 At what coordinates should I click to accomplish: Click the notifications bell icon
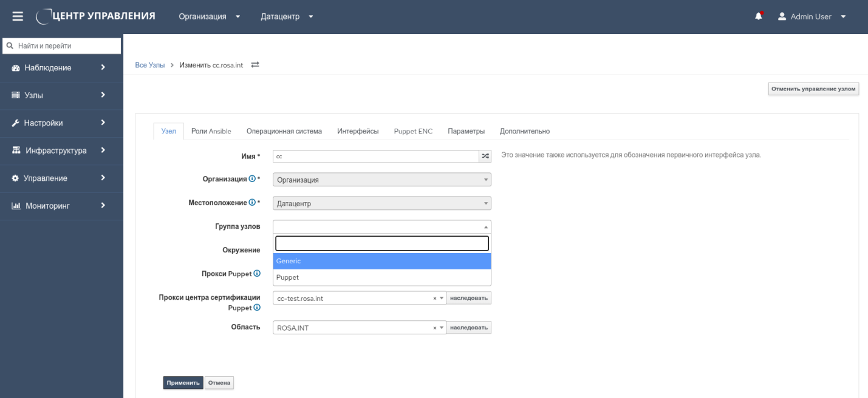pos(759,16)
